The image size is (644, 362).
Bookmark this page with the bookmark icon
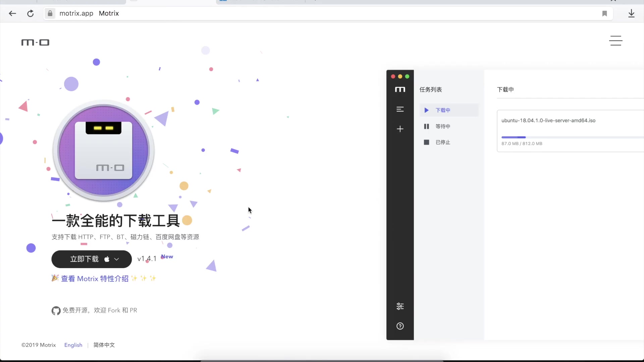click(604, 13)
